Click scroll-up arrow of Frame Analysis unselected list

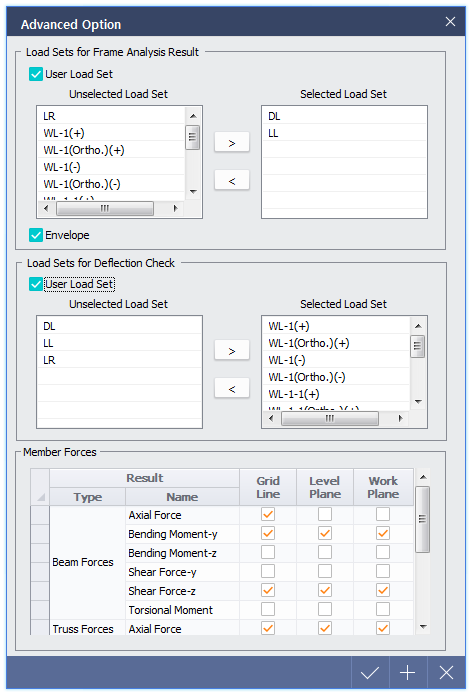(193, 116)
